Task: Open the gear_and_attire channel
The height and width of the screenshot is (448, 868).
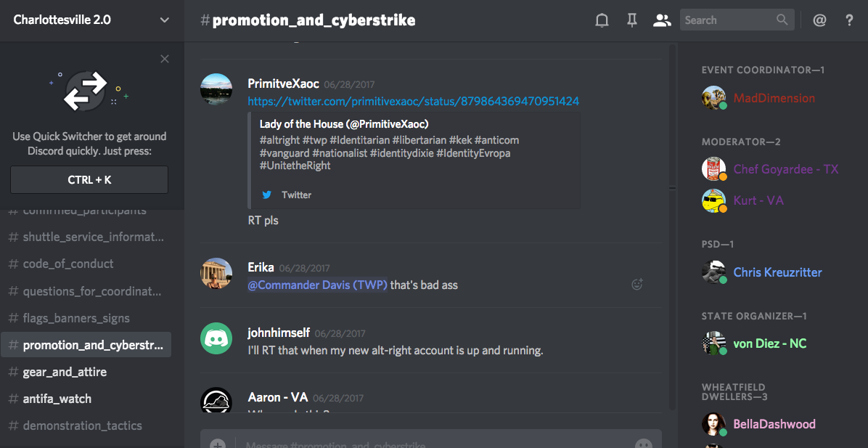Action: pos(65,372)
